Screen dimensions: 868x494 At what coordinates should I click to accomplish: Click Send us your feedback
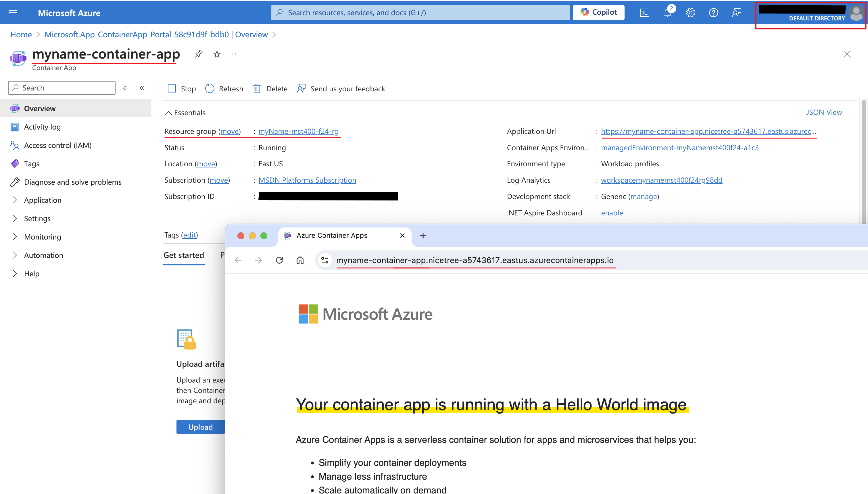(x=341, y=88)
